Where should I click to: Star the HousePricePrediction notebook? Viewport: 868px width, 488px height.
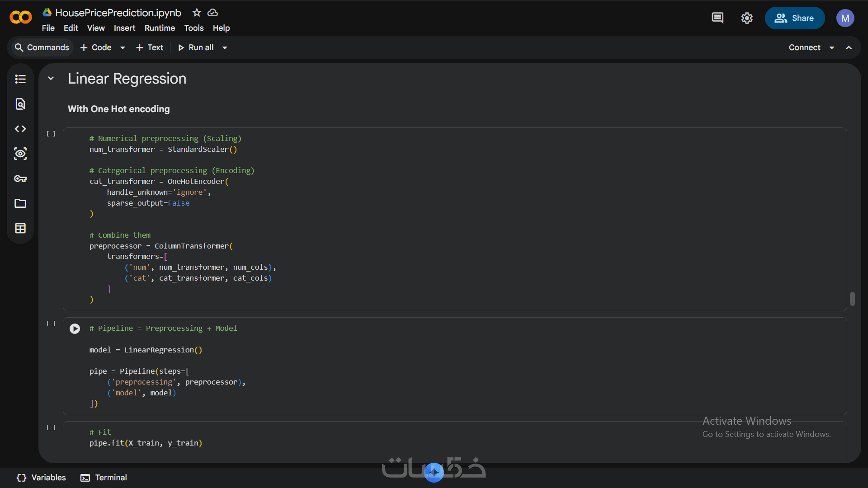[x=197, y=13]
